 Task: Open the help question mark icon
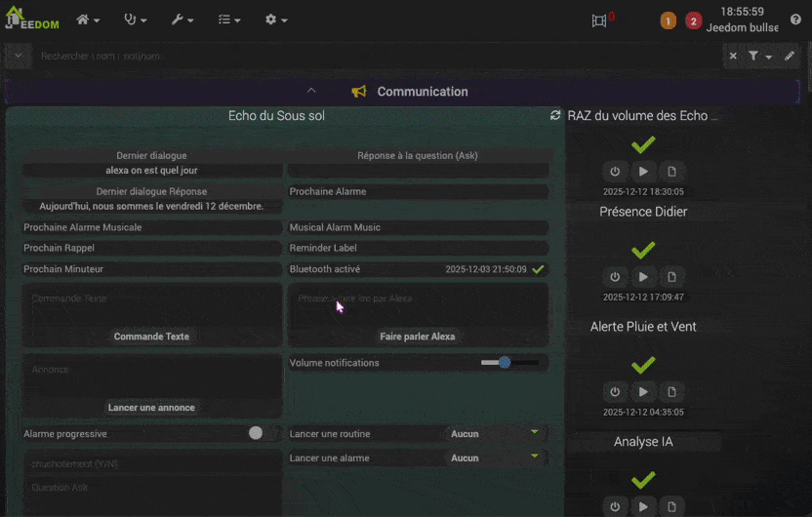tap(796, 20)
